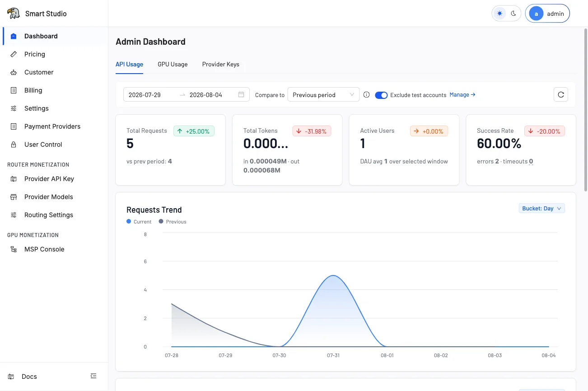Click the Provider Models shop icon
Screen dimensions: 588x391
click(x=14, y=197)
